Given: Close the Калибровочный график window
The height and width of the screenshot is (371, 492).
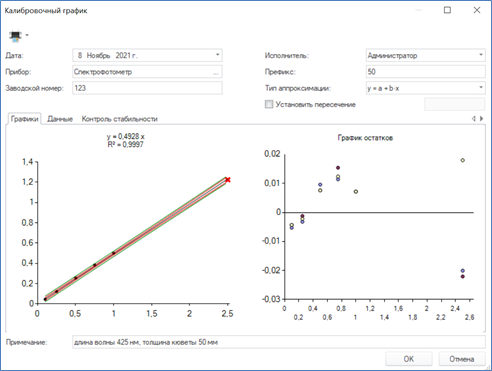Looking at the screenshot, I should pos(477,10).
